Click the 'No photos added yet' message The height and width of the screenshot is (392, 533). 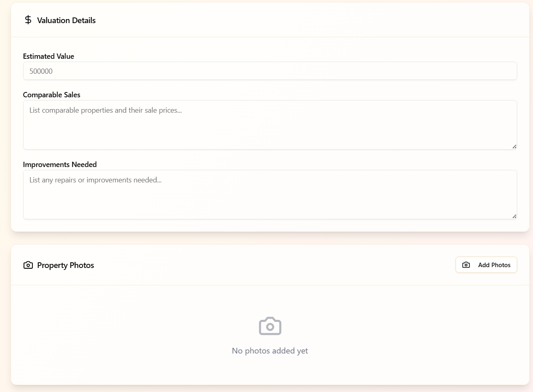tap(270, 351)
